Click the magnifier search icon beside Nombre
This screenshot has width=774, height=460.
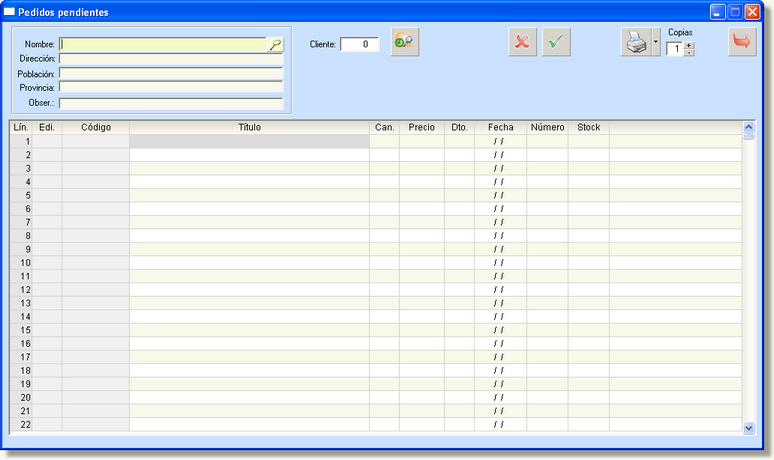(275, 44)
